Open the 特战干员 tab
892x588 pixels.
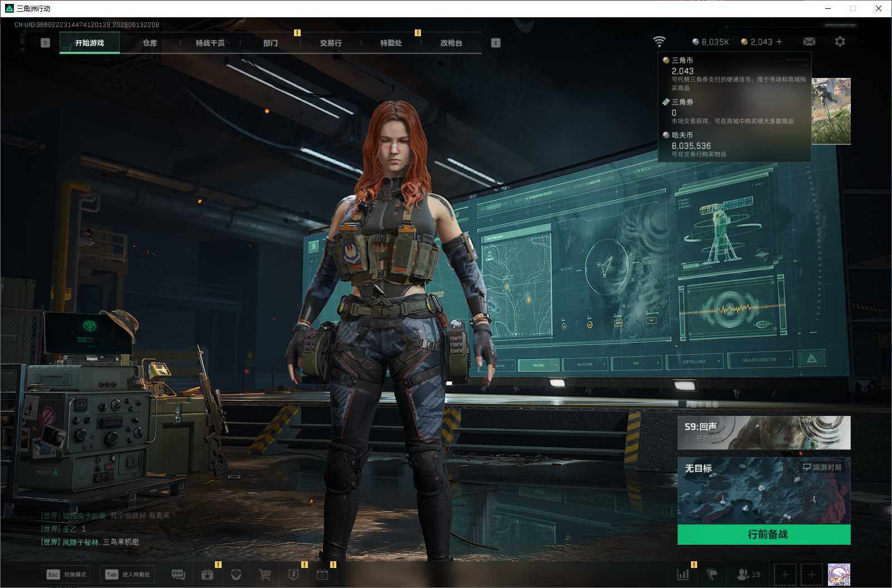pyautogui.click(x=210, y=43)
